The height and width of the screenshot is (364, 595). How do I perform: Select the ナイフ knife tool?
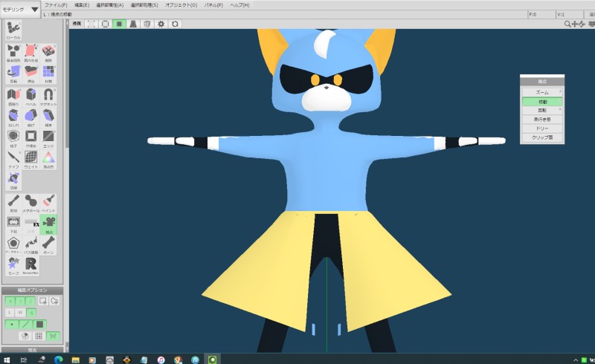tap(13, 160)
